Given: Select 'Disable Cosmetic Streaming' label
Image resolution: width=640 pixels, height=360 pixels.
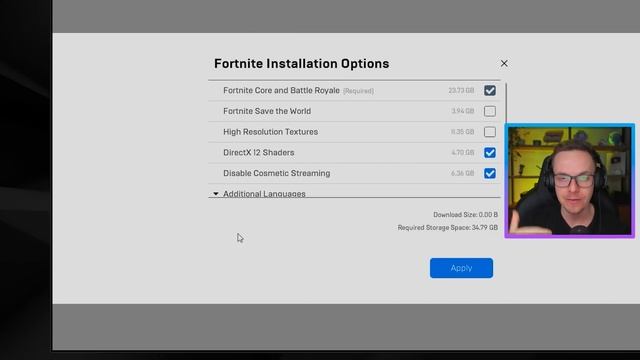Looking at the screenshot, I should pyautogui.click(x=276, y=173).
